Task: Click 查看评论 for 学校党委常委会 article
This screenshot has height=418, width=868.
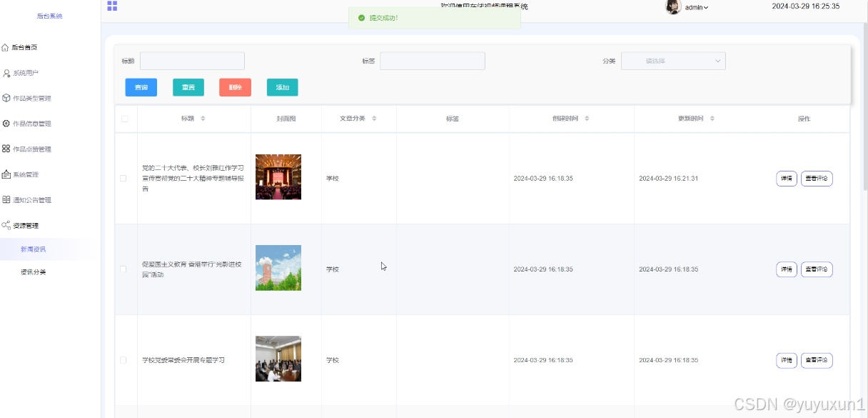Action: 817,360
